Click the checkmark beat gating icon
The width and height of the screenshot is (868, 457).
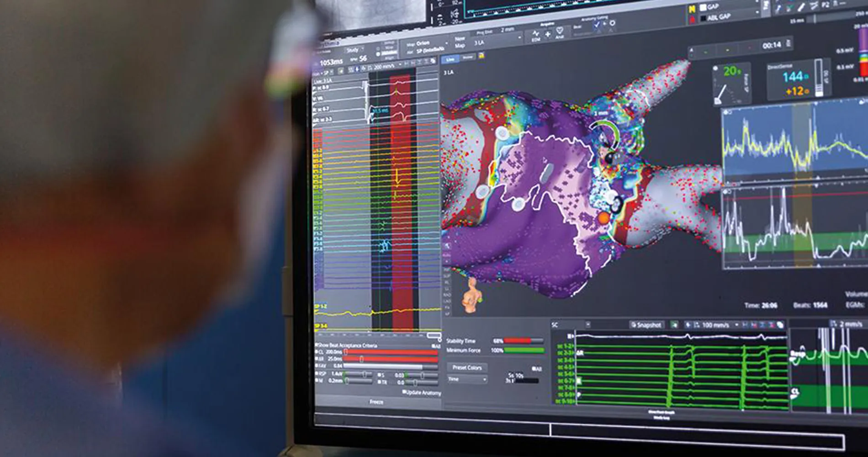(597, 26)
